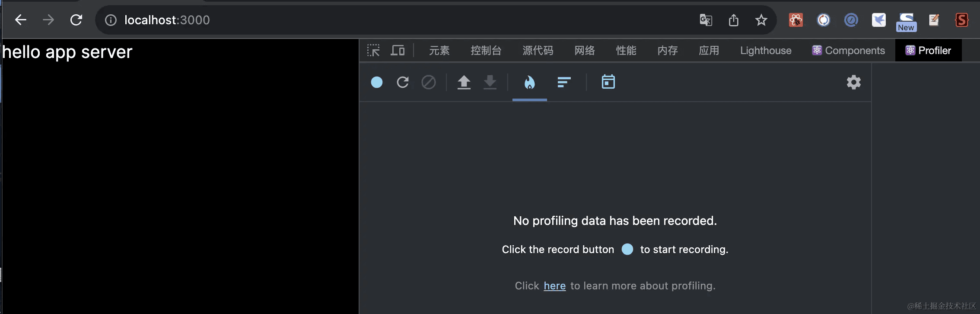Follow the 'here' link about profiling
The image size is (980, 314).
click(x=555, y=286)
